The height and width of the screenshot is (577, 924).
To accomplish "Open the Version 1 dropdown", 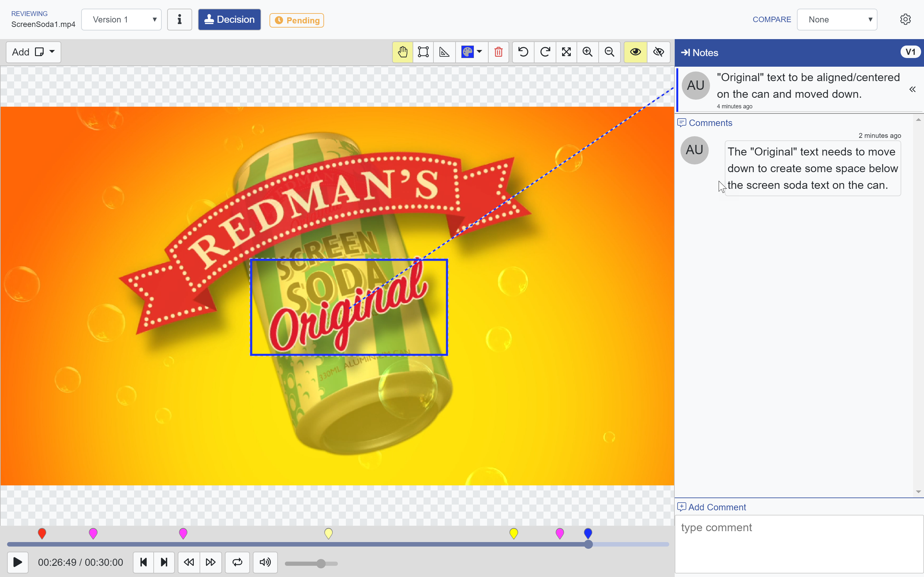I will (x=121, y=20).
